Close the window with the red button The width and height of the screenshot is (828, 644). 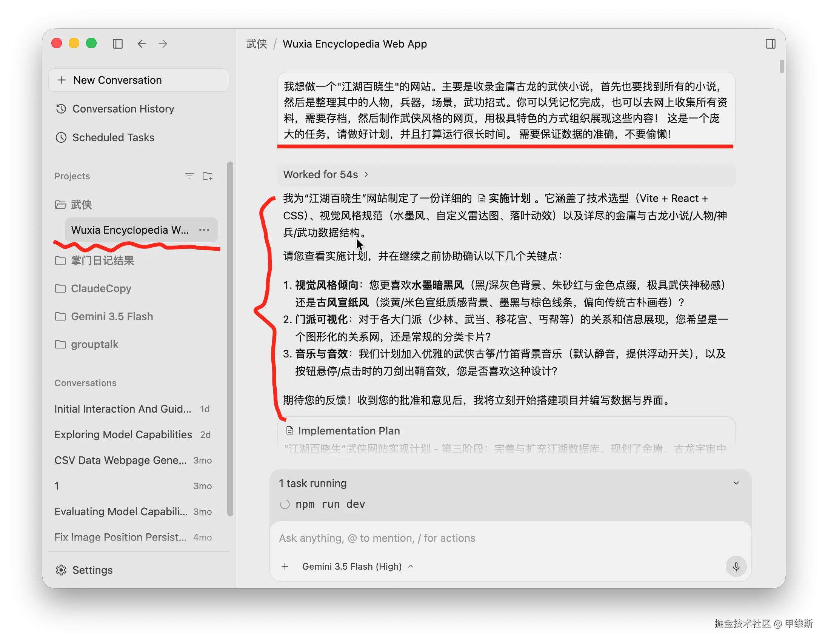coord(57,44)
